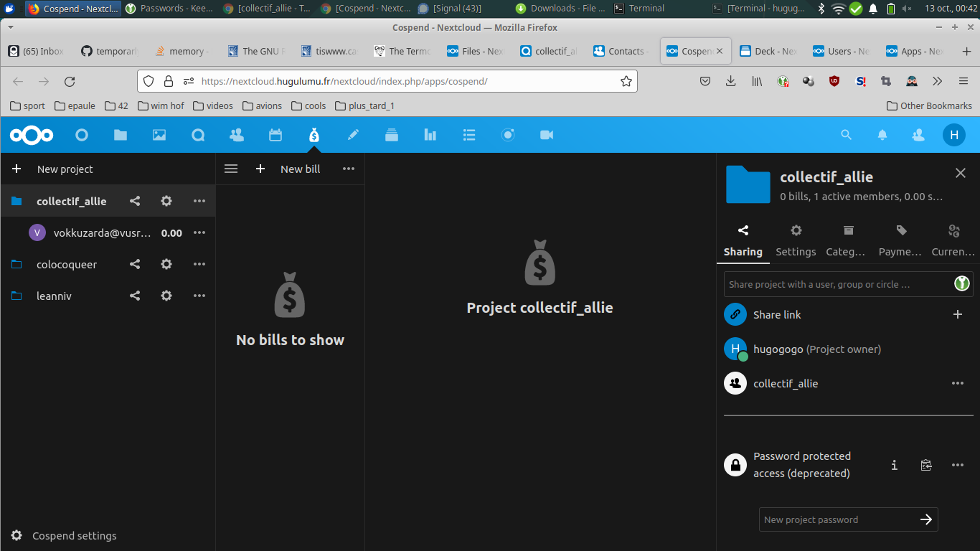Screen dimensions: 980x551
Task: Open the Currencies tab
Action: (953, 240)
